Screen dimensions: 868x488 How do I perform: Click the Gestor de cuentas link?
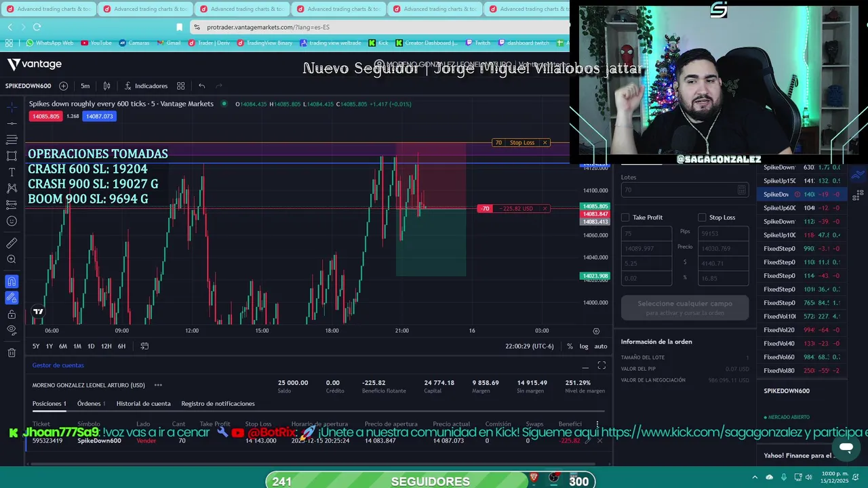pos(58,365)
